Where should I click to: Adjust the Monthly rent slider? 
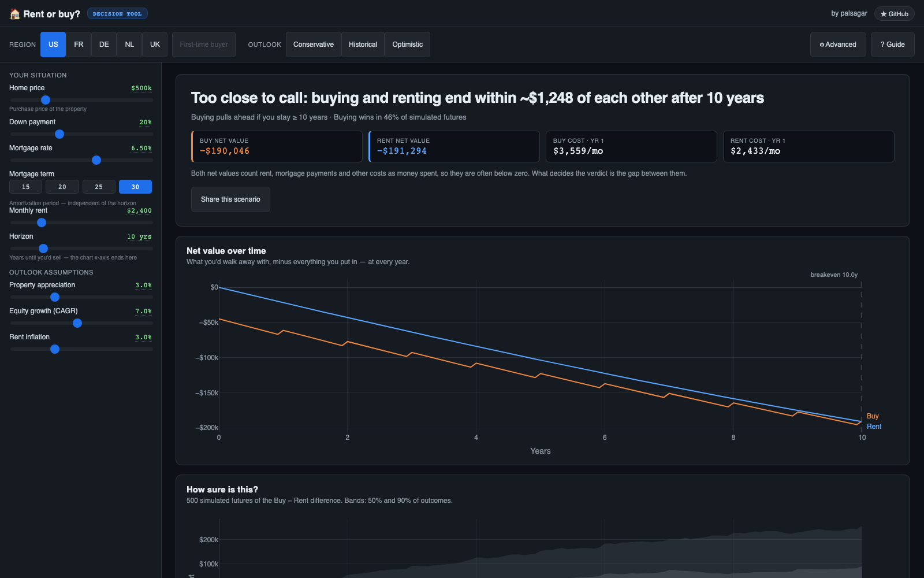(81, 223)
